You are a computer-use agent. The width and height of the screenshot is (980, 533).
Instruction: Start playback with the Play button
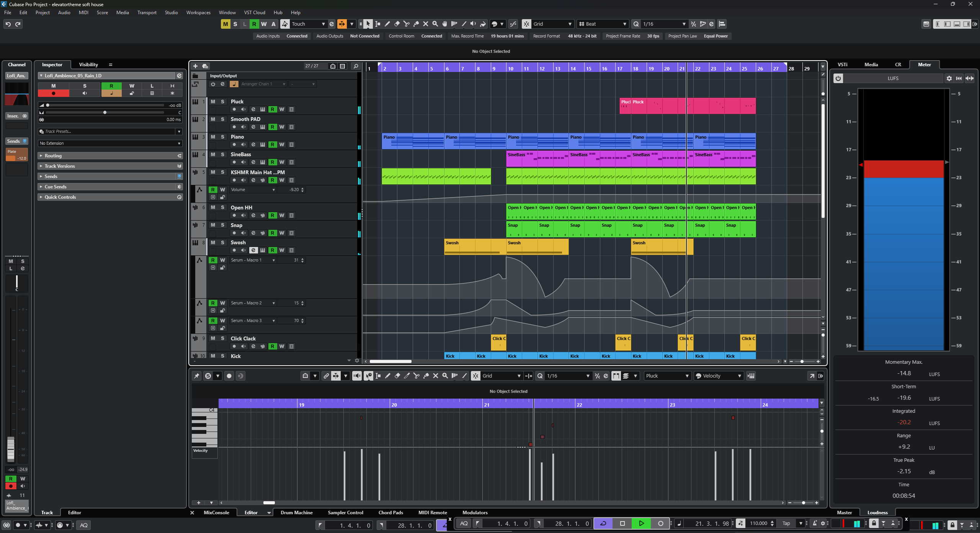[x=641, y=523]
